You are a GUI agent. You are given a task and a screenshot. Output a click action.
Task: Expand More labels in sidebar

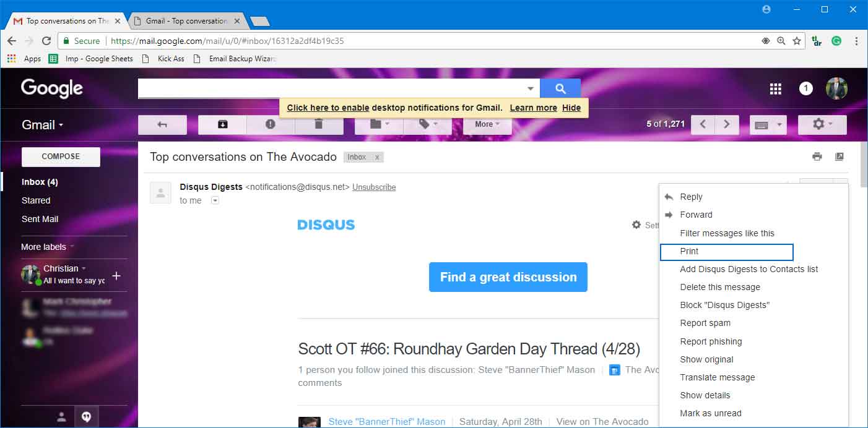48,247
